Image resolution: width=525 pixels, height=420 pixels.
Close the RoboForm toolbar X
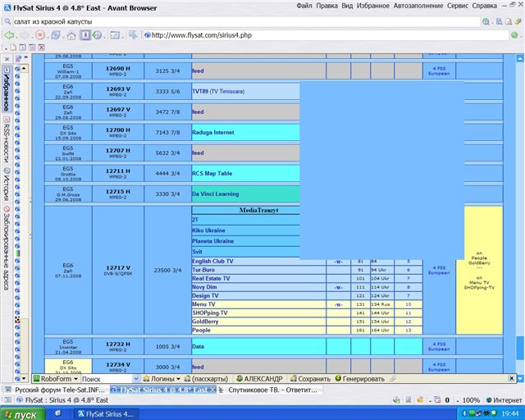point(511,378)
